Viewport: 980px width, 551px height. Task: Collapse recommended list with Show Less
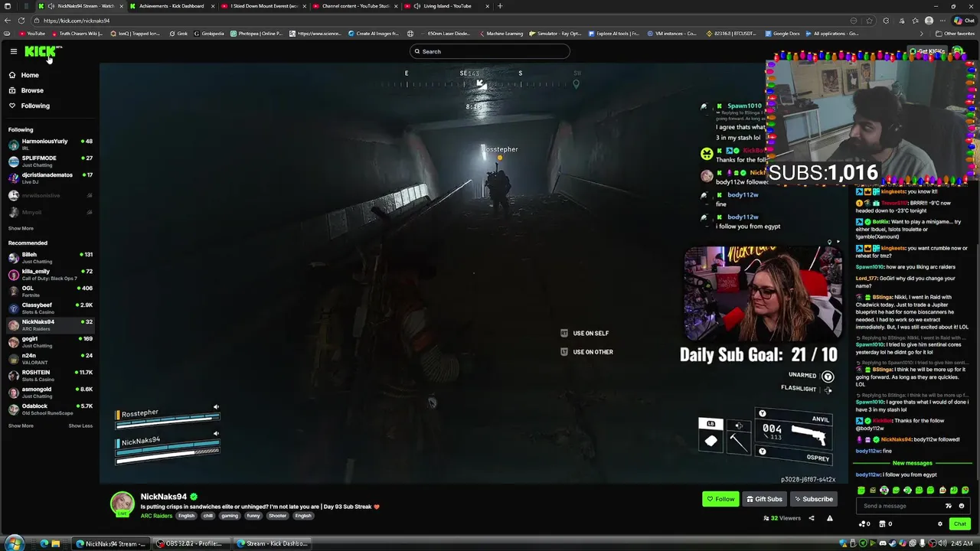tap(80, 425)
